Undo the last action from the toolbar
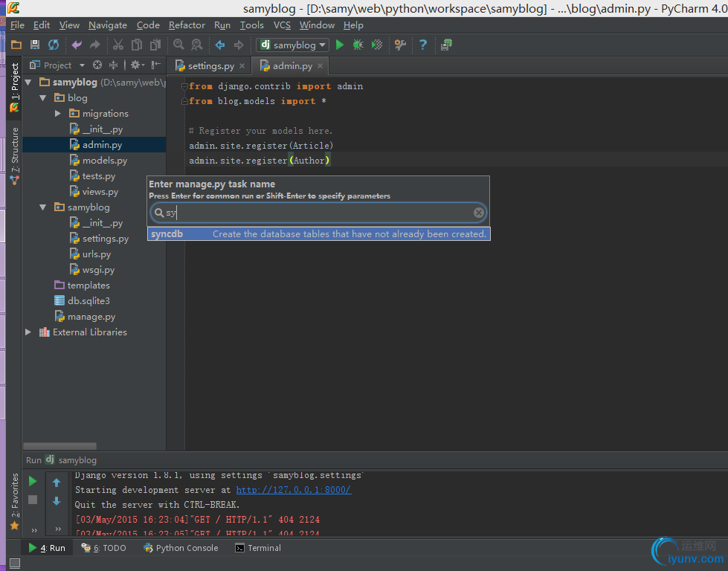 point(77,45)
